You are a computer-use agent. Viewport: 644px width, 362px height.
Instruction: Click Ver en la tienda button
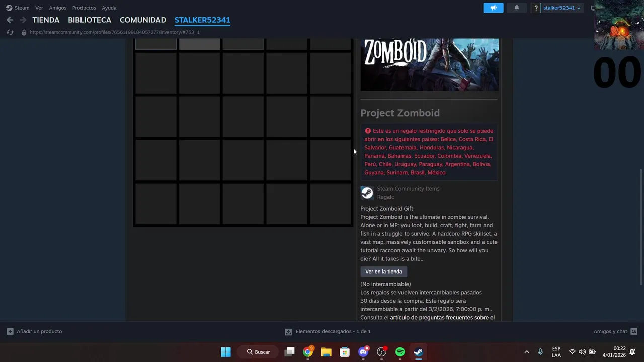point(384,271)
